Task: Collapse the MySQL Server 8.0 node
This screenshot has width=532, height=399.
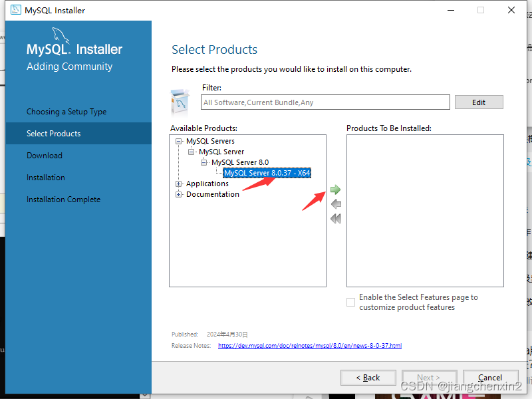Action: 203,162
